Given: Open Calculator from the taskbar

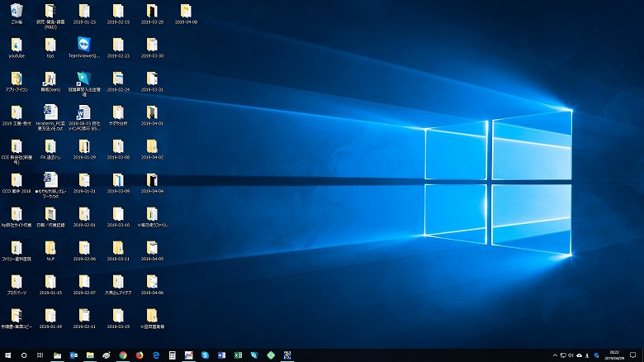Looking at the screenshot, I should click(x=173, y=355).
